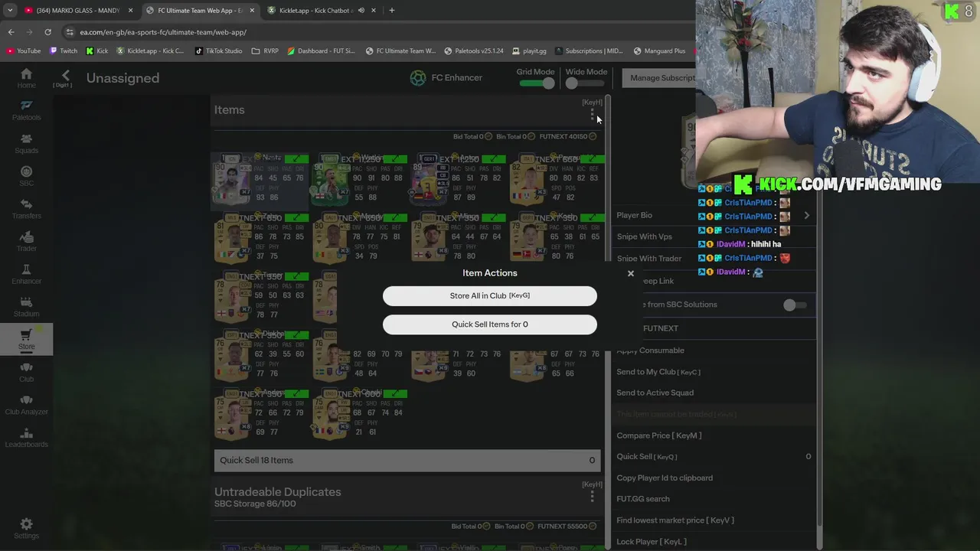Image resolution: width=980 pixels, height=551 pixels.
Task: Choose Send to My Club action
Action: pyautogui.click(x=658, y=372)
